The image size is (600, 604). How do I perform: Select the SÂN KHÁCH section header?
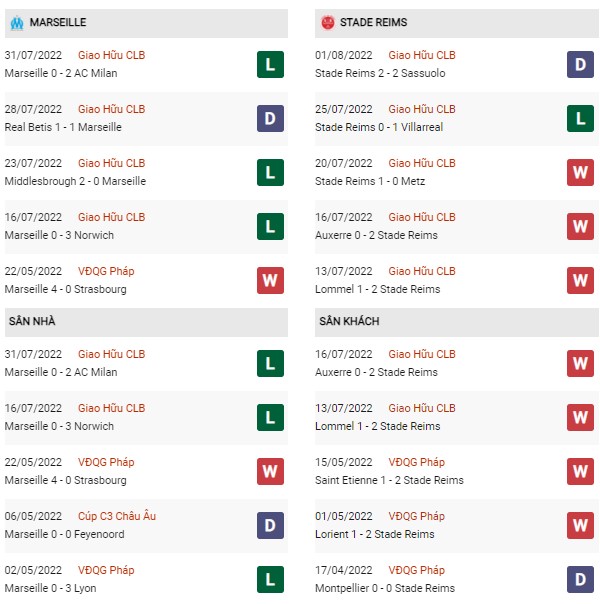click(457, 322)
